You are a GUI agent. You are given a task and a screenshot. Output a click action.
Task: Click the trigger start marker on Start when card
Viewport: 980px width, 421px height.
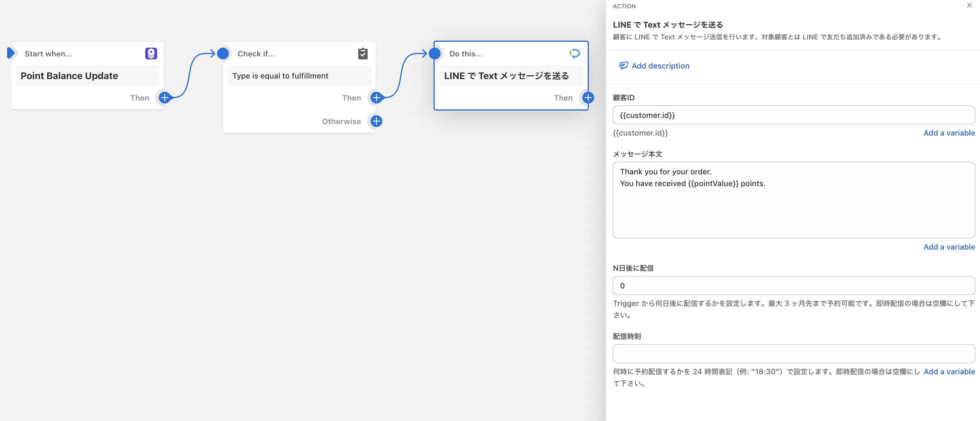pyautogui.click(x=11, y=53)
